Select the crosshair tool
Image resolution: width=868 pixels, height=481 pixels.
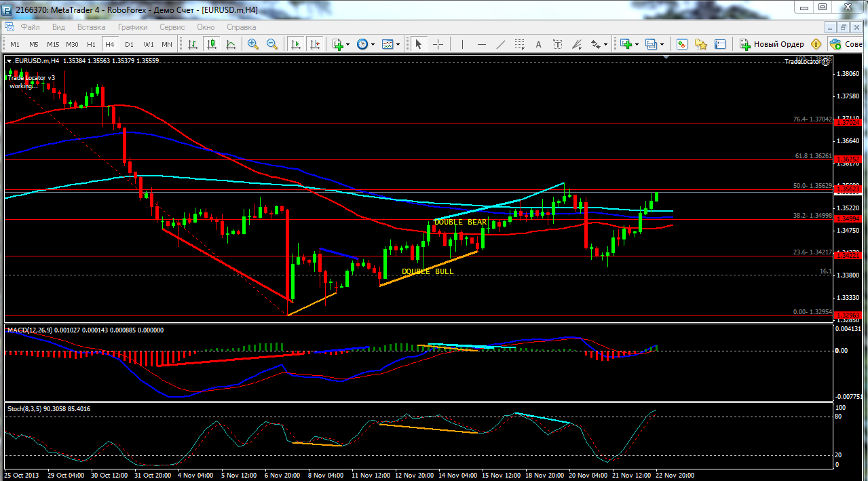click(x=438, y=44)
